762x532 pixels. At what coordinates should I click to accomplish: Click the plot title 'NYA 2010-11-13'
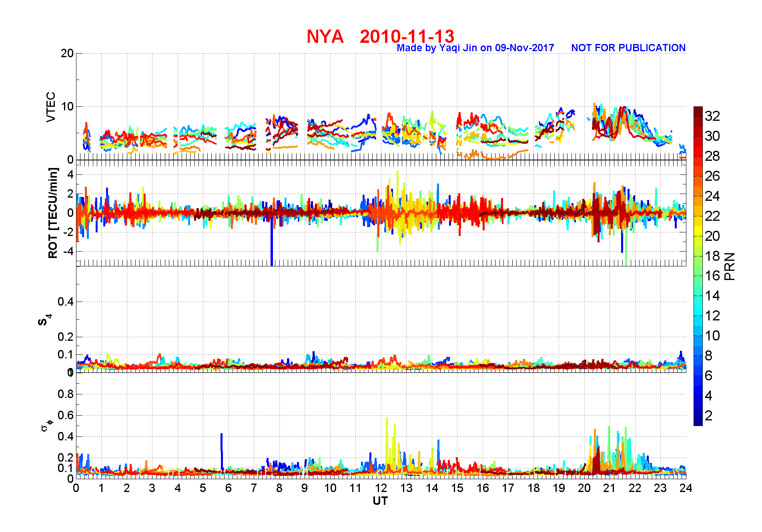pyautogui.click(x=381, y=36)
